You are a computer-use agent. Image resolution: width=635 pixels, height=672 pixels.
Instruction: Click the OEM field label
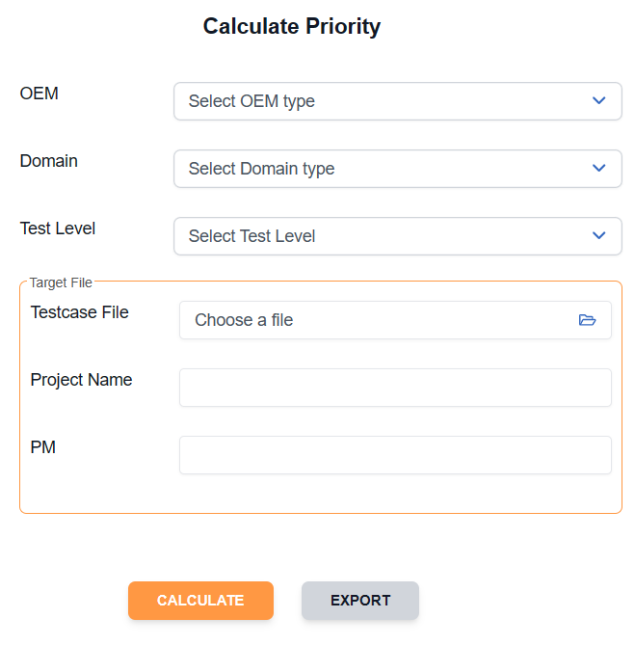[39, 94]
